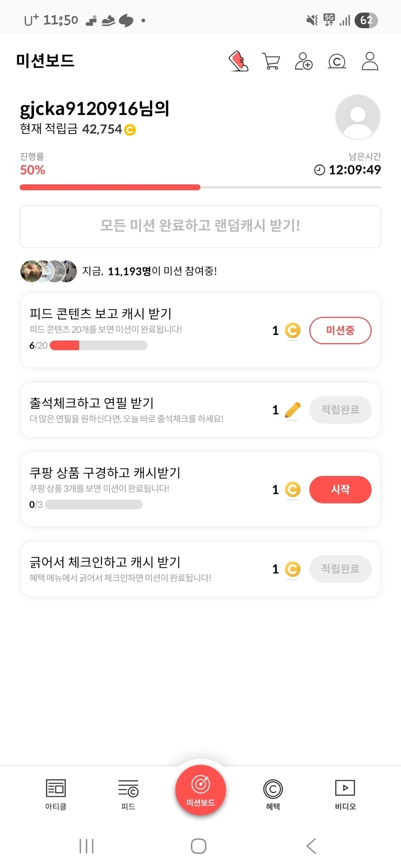Open the 쿠팡 상품 구경하고 캐시받기 card title
This screenshot has width=401, height=868.
coord(105,473)
